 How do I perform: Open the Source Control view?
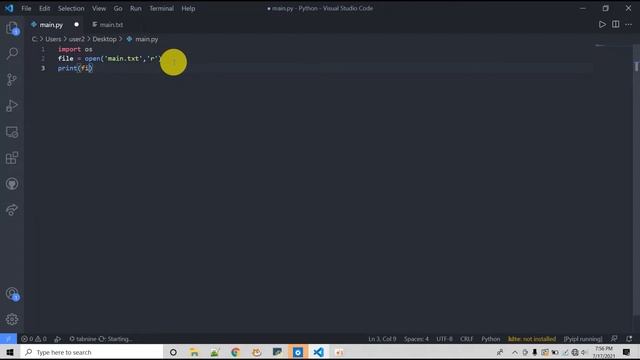point(12,80)
